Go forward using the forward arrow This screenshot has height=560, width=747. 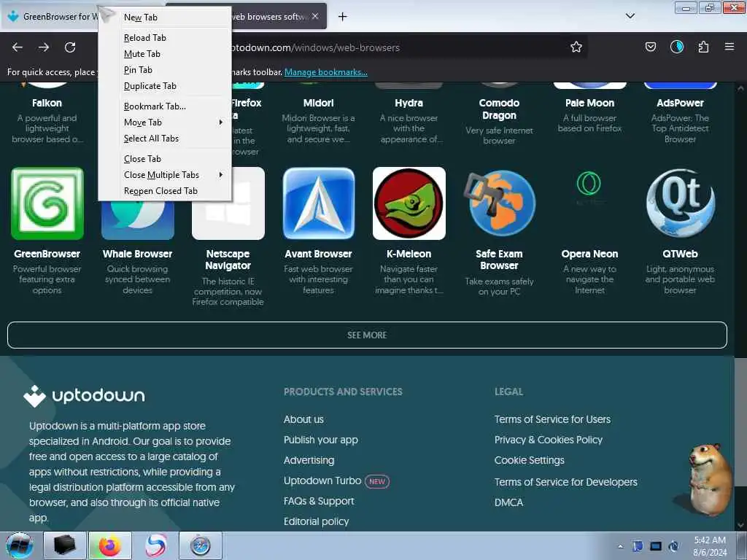click(x=44, y=47)
